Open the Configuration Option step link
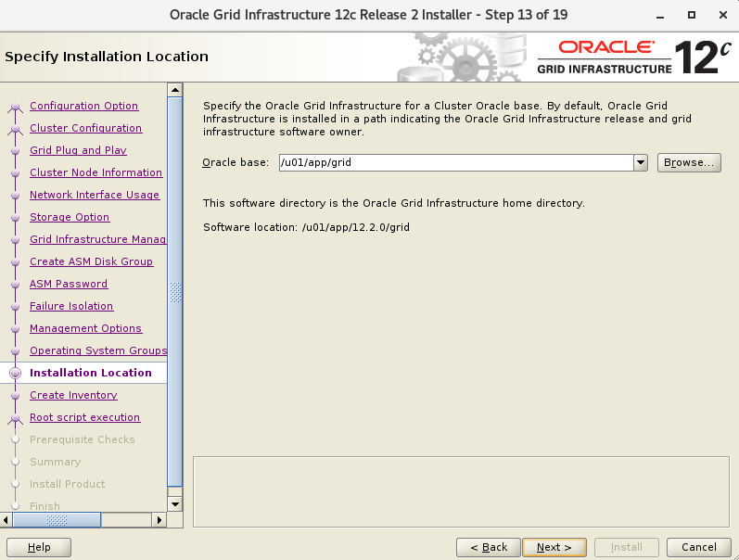The image size is (739, 560). (x=83, y=106)
